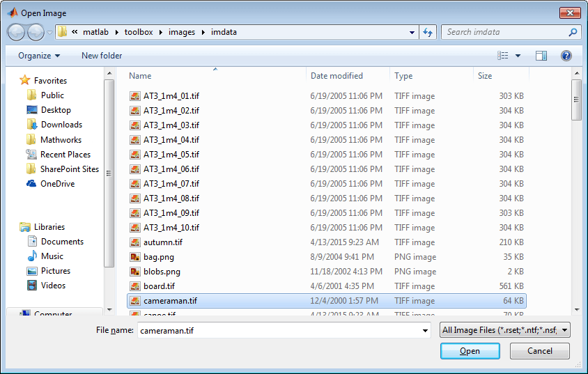Image resolution: width=588 pixels, height=374 pixels.
Task: Select AT3_1m4_03.tif file
Action: [x=171, y=125]
